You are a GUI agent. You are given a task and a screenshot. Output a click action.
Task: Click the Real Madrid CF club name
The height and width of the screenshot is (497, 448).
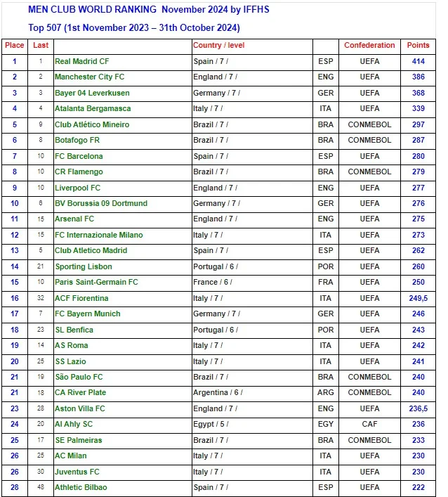tap(81, 61)
